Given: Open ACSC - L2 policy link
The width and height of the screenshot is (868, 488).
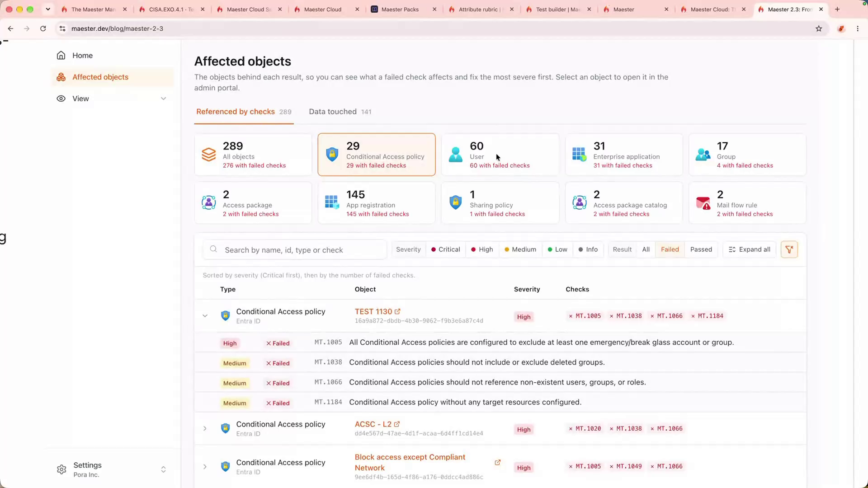Looking at the screenshot, I should pos(377,424).
